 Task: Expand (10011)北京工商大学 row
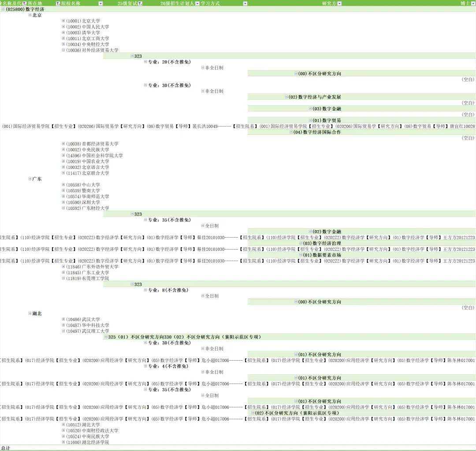coord(63,38)
